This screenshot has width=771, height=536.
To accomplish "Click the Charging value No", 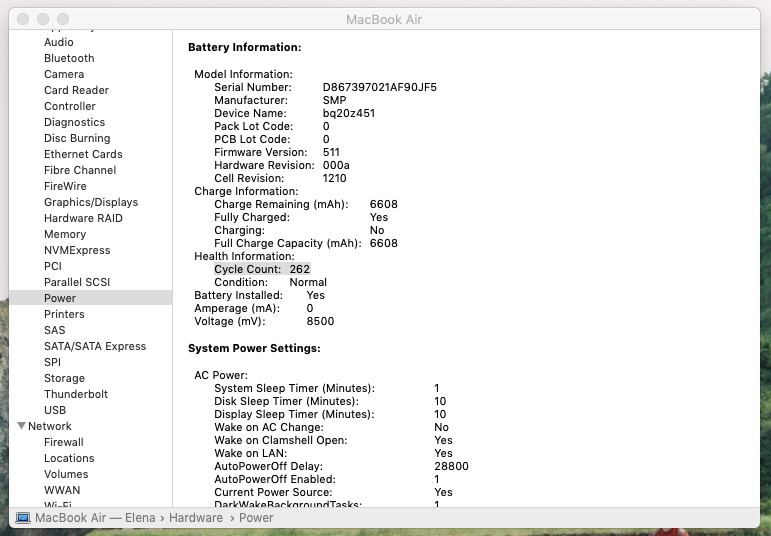I will click(x=377, y=230).
